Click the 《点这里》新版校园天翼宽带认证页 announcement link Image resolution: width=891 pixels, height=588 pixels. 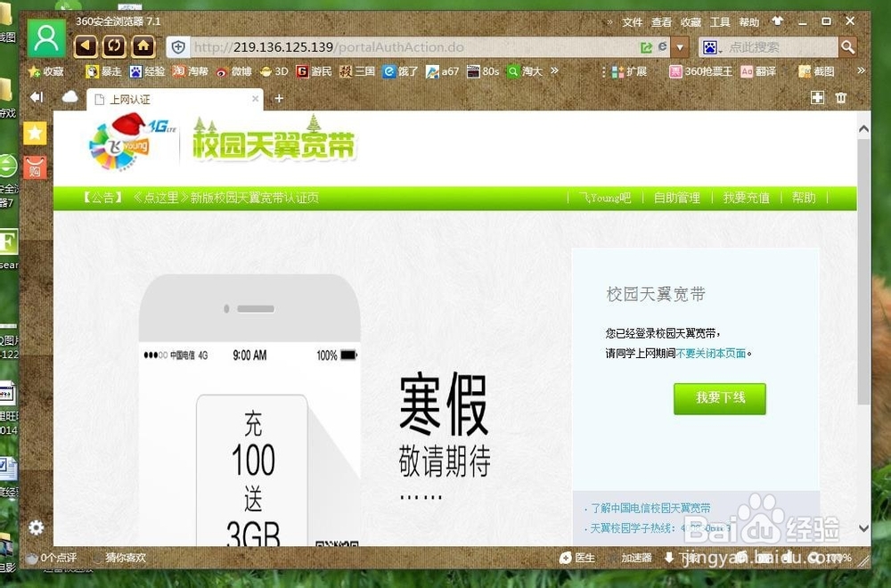click(225, 198)
